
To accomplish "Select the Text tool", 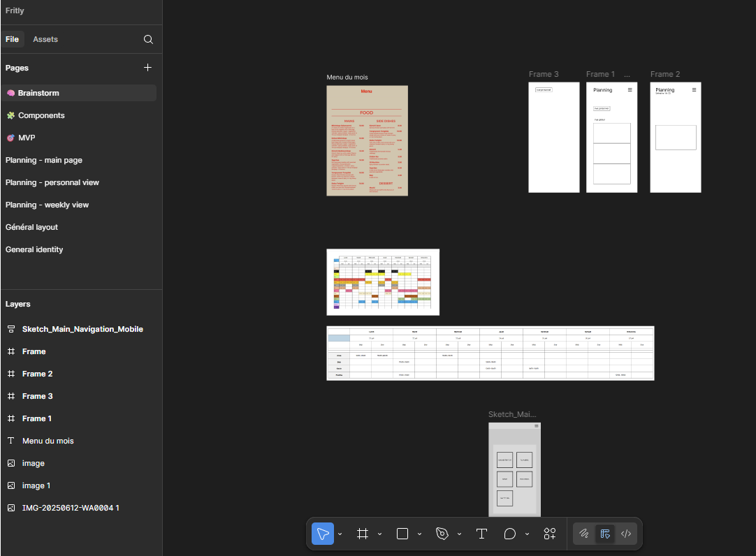I will tap(481, 534).
